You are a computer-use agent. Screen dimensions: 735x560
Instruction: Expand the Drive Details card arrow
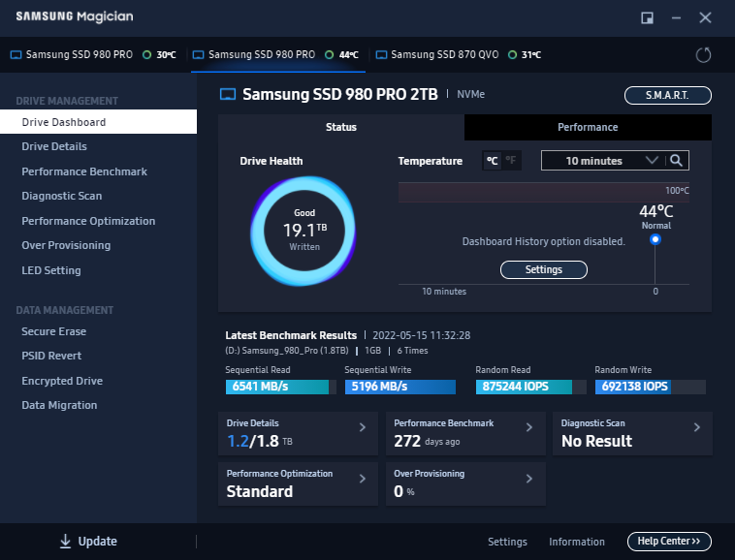(x=363, y=427)
